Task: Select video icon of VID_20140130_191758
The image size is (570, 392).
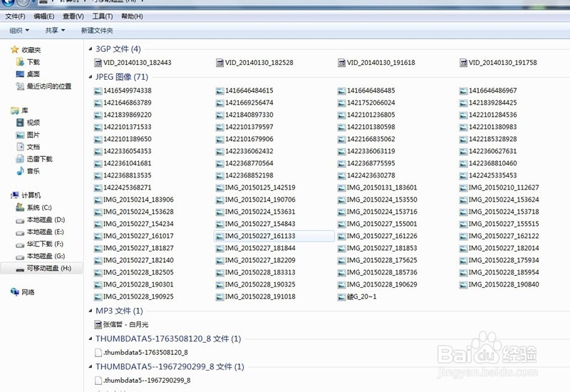Action: tap(463, 63)
